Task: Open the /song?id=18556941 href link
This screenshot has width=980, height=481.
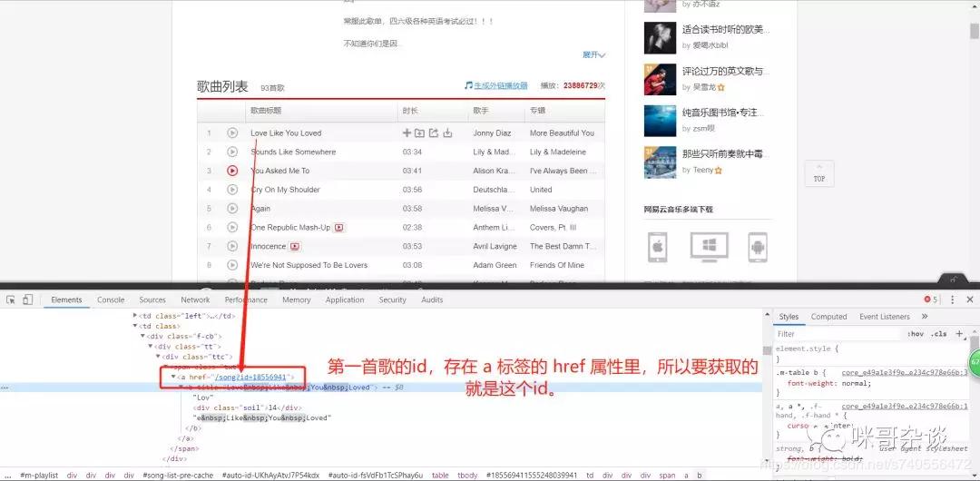Action: click(x=250, y=378)
